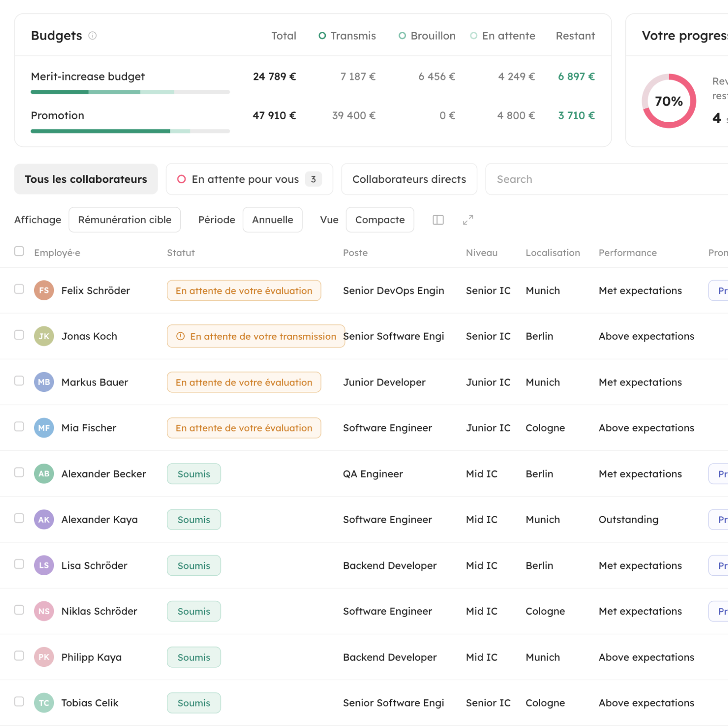This screenshot has height=728, width=728.
Task: Sort by the Performance column header
Action: pyautogui.click(x=627, y=253)
